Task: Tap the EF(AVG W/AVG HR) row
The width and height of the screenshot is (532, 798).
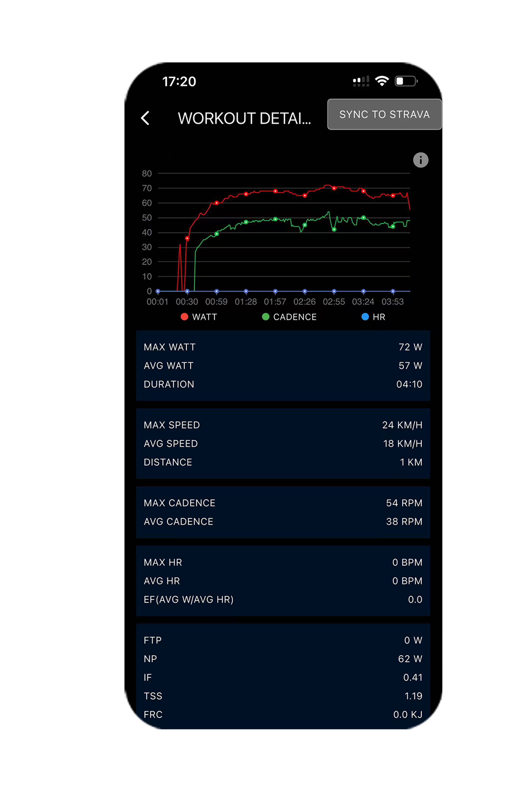Action: 283,600
